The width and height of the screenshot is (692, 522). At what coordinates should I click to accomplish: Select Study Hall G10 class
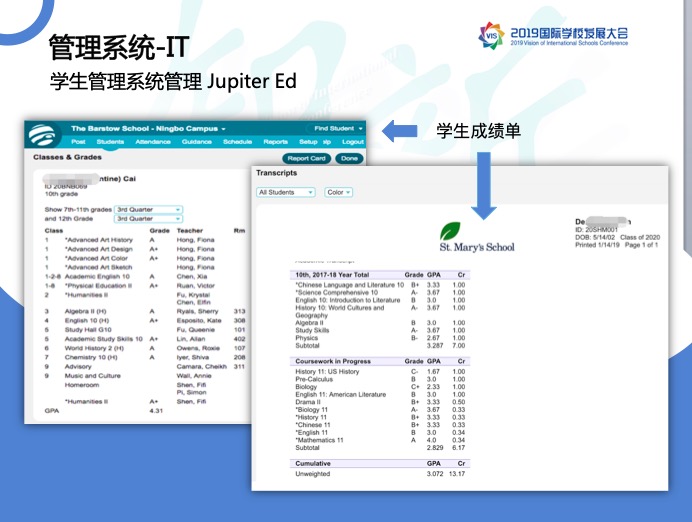(88, 330)
